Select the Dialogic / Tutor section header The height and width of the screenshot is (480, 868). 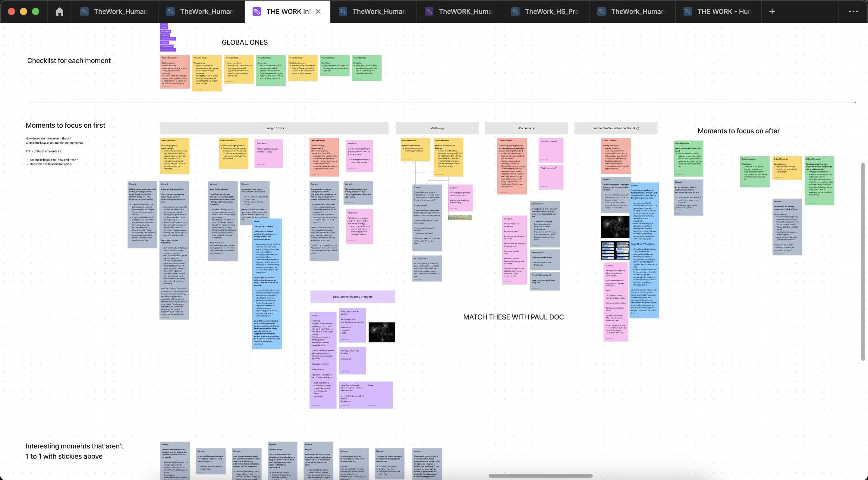point(274,128)
